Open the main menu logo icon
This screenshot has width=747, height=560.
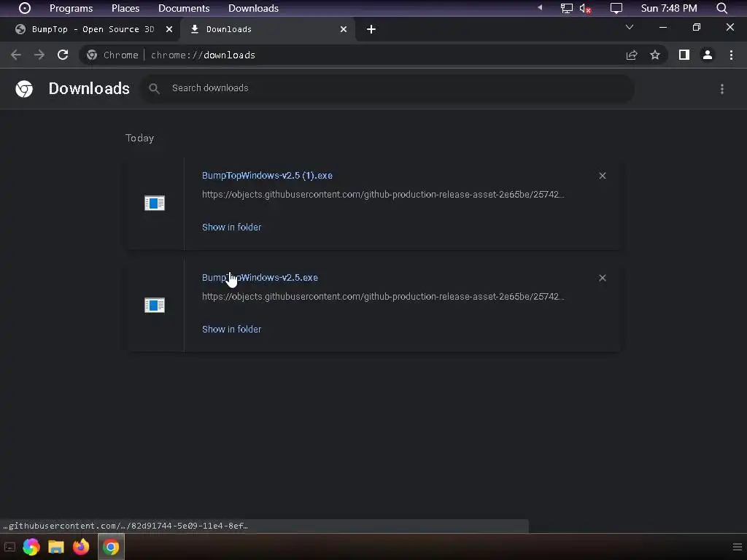(x=24, y=8)
